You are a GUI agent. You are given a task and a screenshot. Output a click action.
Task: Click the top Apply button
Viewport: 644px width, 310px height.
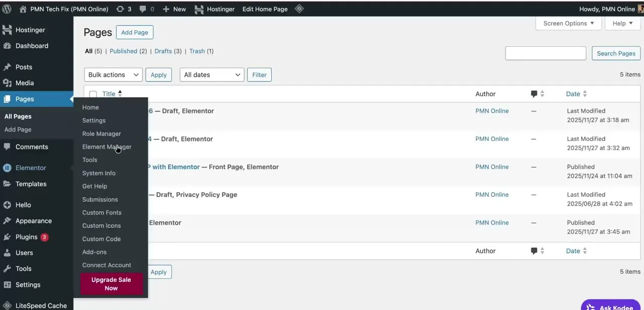pos(158,75)
